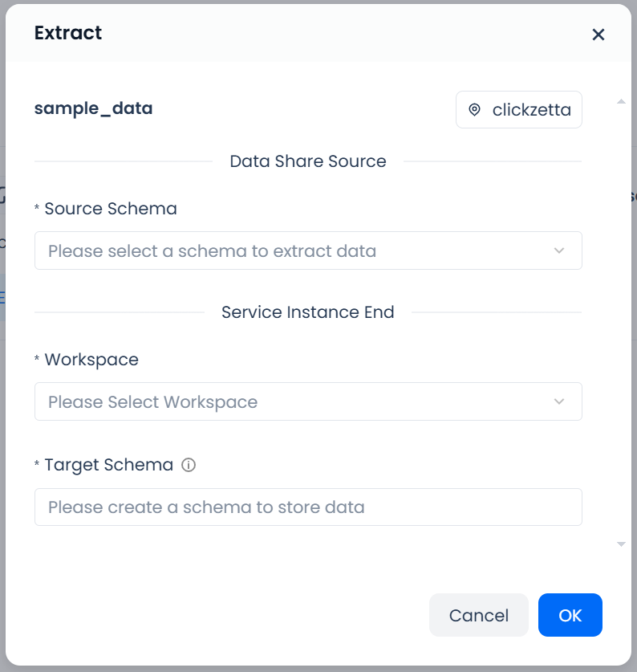Focus the Target Schema text input
The height and width of the screenshot is (672, 637).
coord(308,507)
